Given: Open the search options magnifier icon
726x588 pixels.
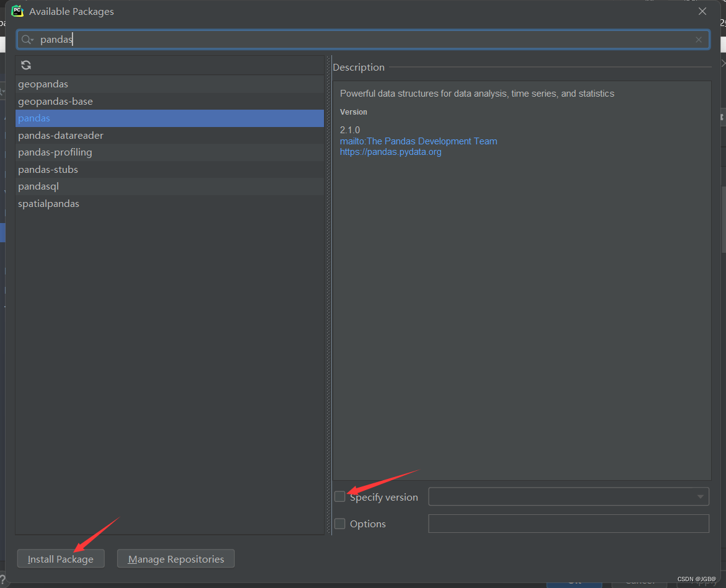Looking at the screenshot, I should (x=27, y=40).
